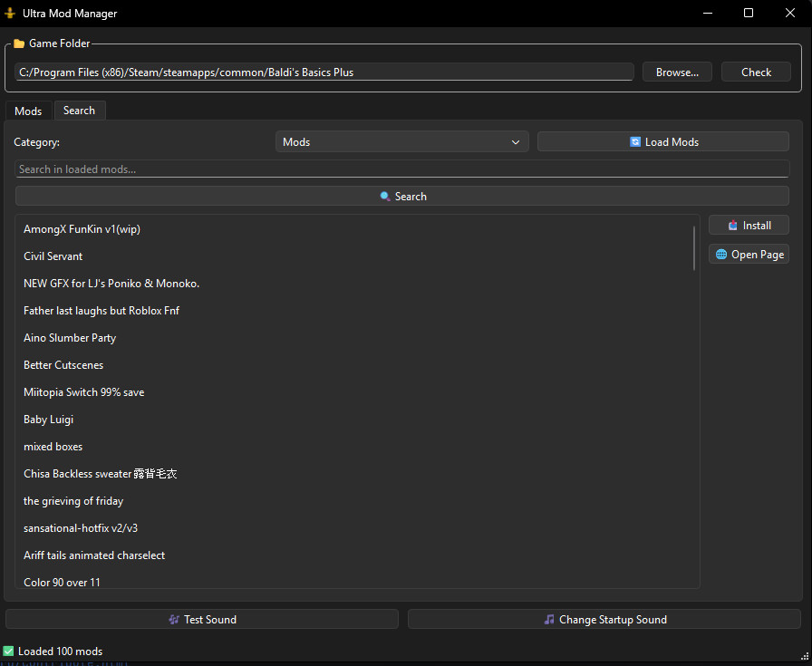
Task: Click inside the game folder path field
Action: (322, 72)
